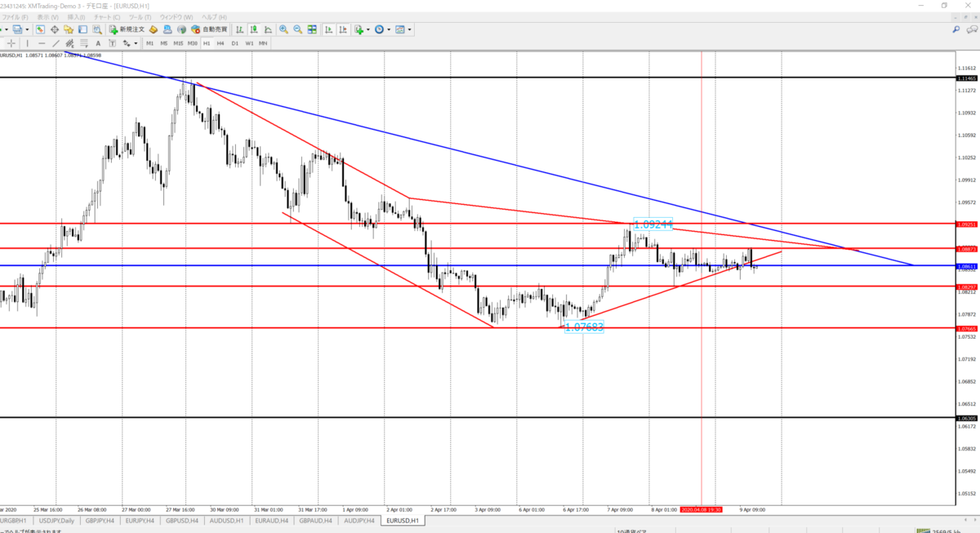Switch timeframe to M1
This screenshot has height=533, width=980.
[150, 43]
